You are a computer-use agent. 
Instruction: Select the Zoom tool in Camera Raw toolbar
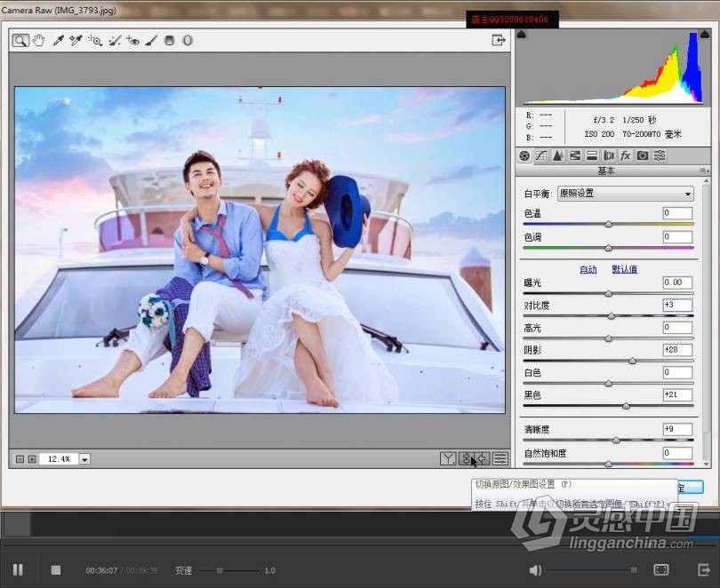coord(20,40)
